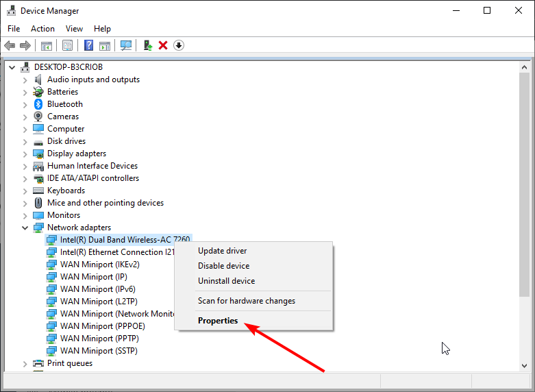
Task: Click the Keyboards category icon
Action: tap(38, 191)
